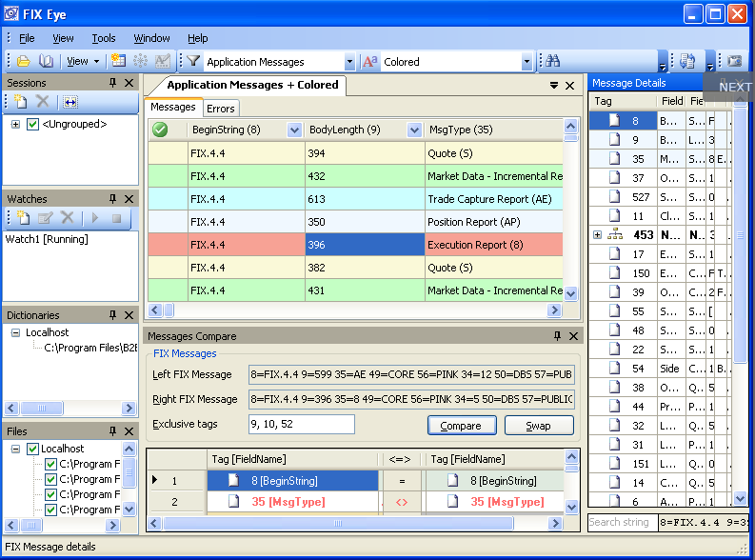This screenshot has height=560, width=755.
Task: Open the File menu
Action: [27, 38]
